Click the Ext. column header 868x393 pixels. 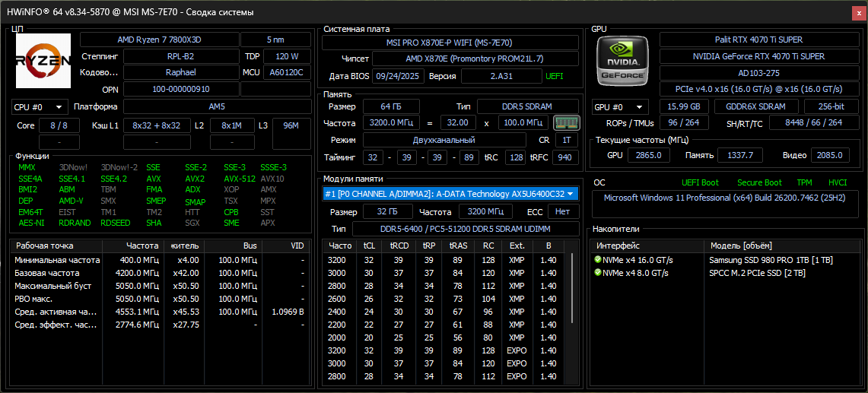click(x=517, y=246)
